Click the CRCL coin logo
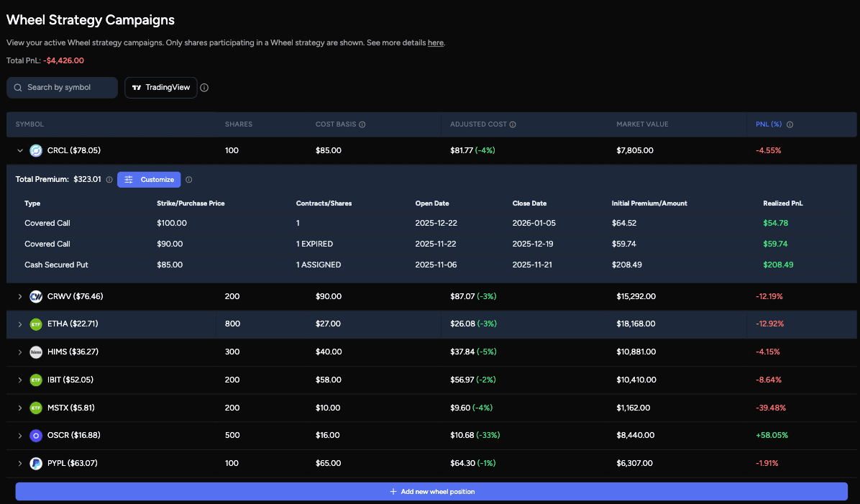The image size is (860, 504). coord(36,150)
